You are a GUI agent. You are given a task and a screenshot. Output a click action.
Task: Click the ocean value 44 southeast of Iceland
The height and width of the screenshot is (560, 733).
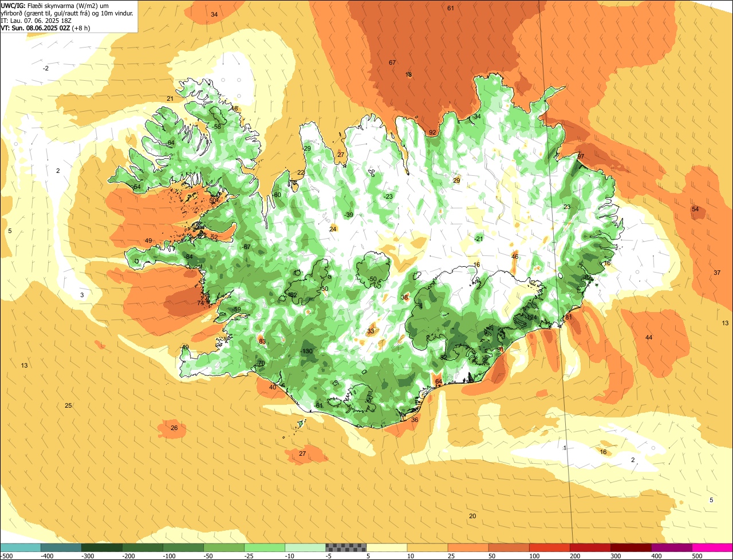click(649, 337)
